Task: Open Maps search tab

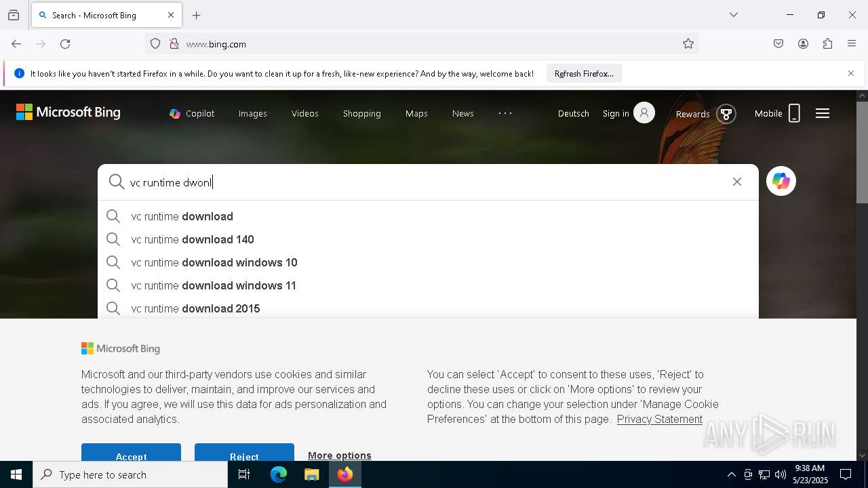Action: tap(416, 114)
